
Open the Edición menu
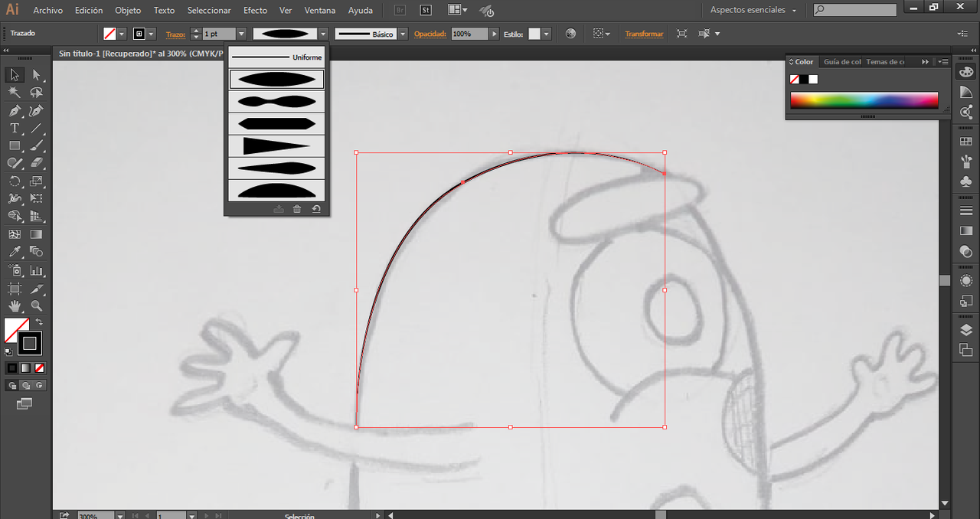point(89,10)
